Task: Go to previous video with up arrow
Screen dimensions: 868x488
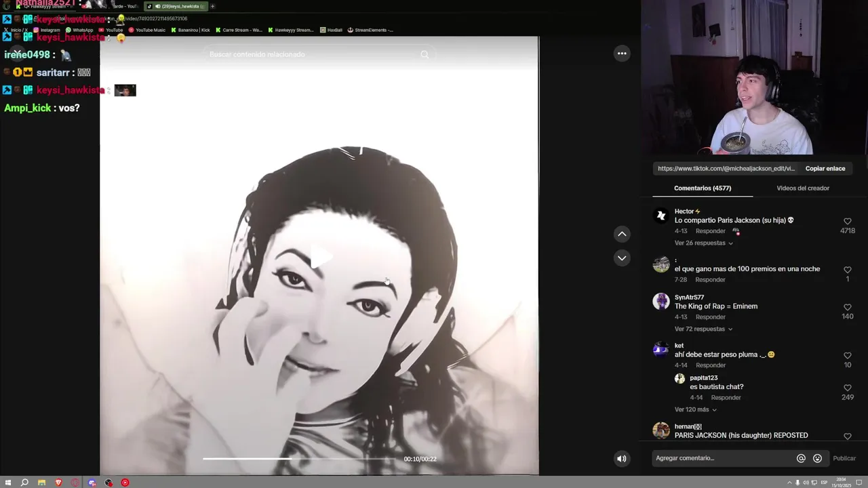Action: pyautogui.click(x=622, y=234)
